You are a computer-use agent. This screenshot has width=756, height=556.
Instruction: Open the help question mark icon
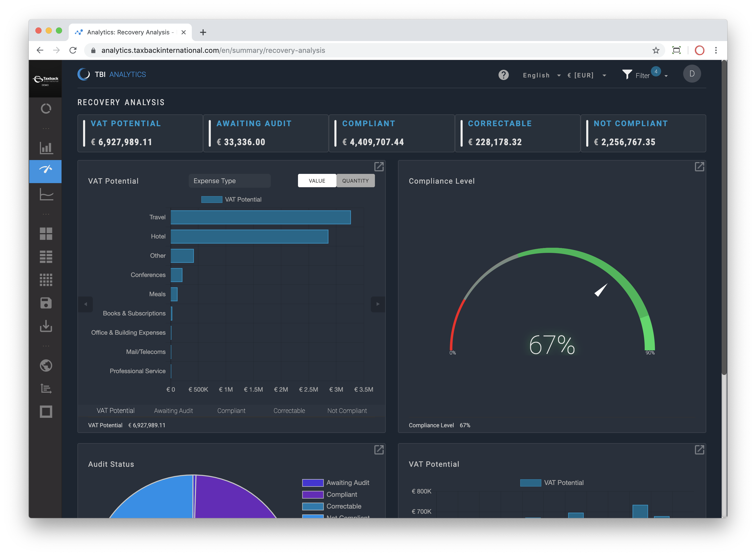(x=503, y=75)
